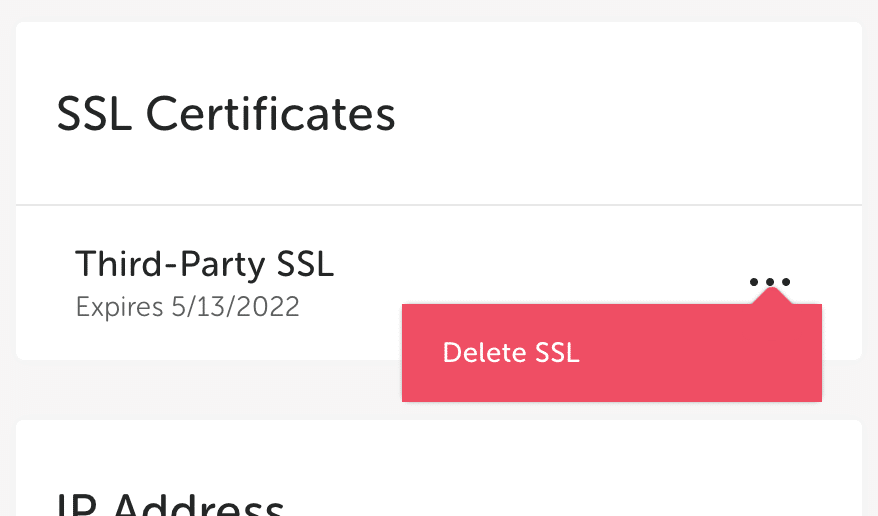Viewport: 878px width, 516px height.
Task: Select the Third-Party SSL certificate title
Action: point(204,264)
